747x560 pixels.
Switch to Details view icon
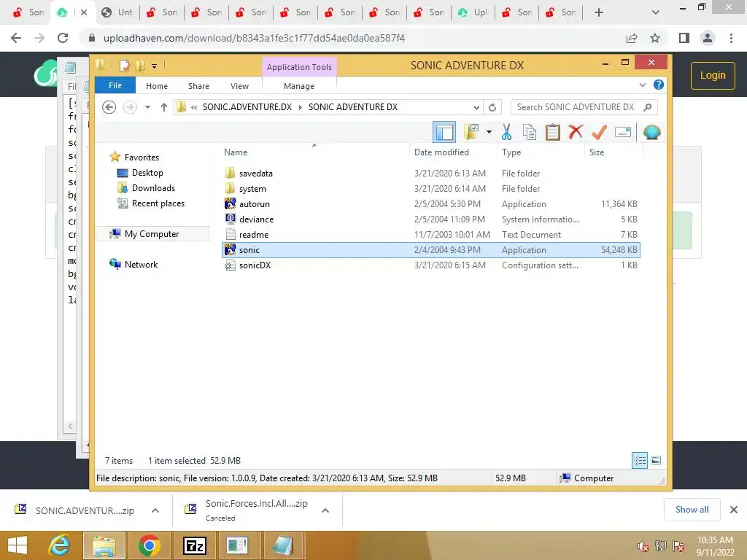pyautogui.click(x=639, y=460)
